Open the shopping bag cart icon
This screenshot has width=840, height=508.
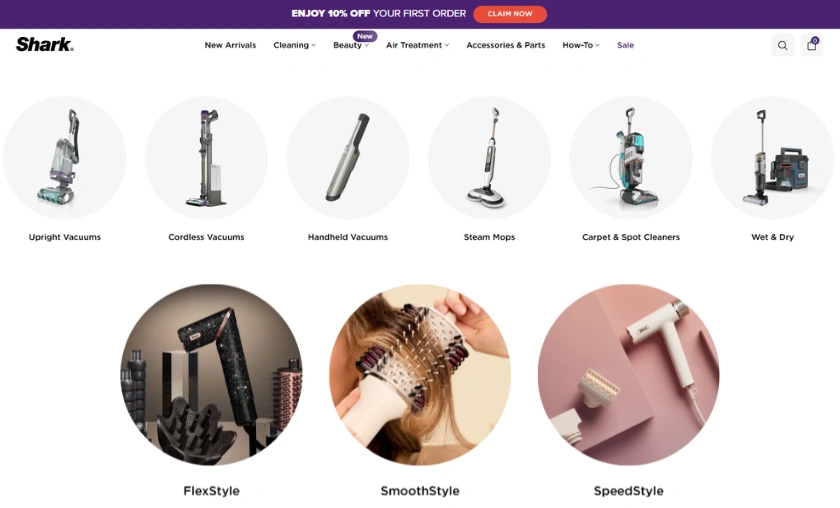tap(812, 46)
